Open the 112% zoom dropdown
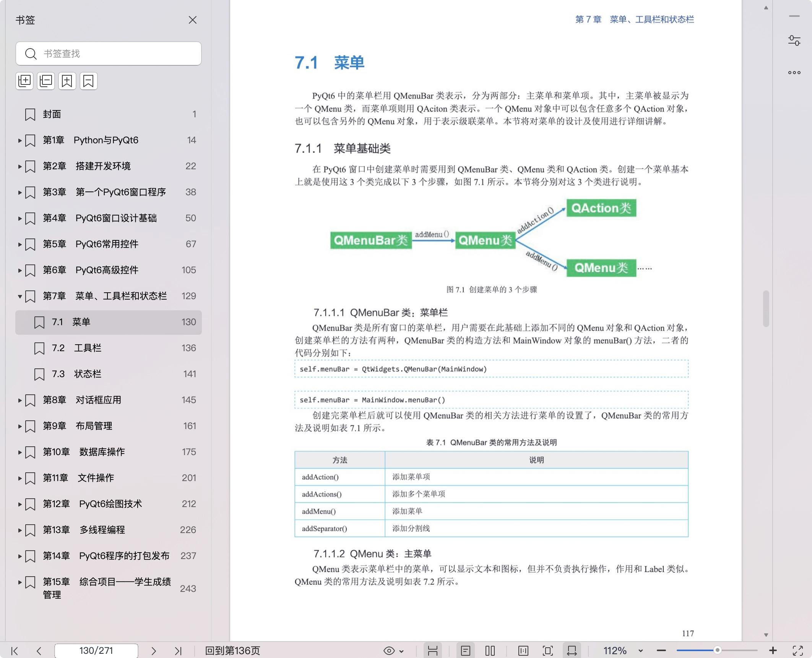 click(x=641, y=651)
